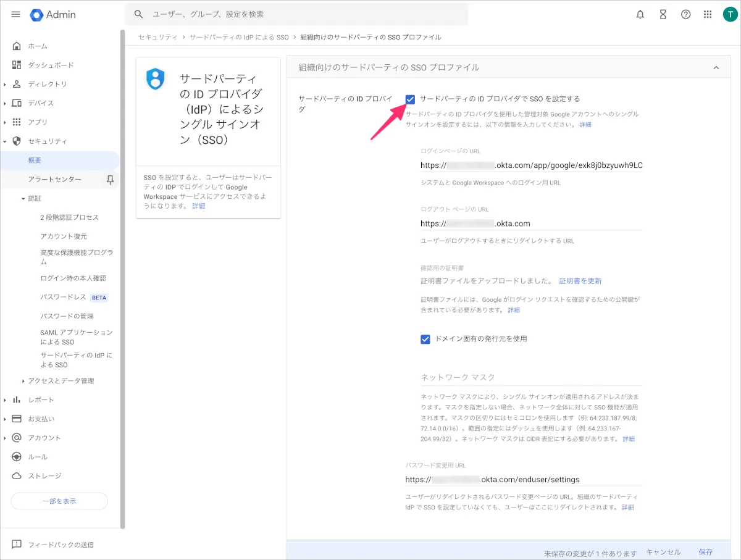Click the search magnifier icon
This screenshot has height=560, width=741.
pos(139,14)
